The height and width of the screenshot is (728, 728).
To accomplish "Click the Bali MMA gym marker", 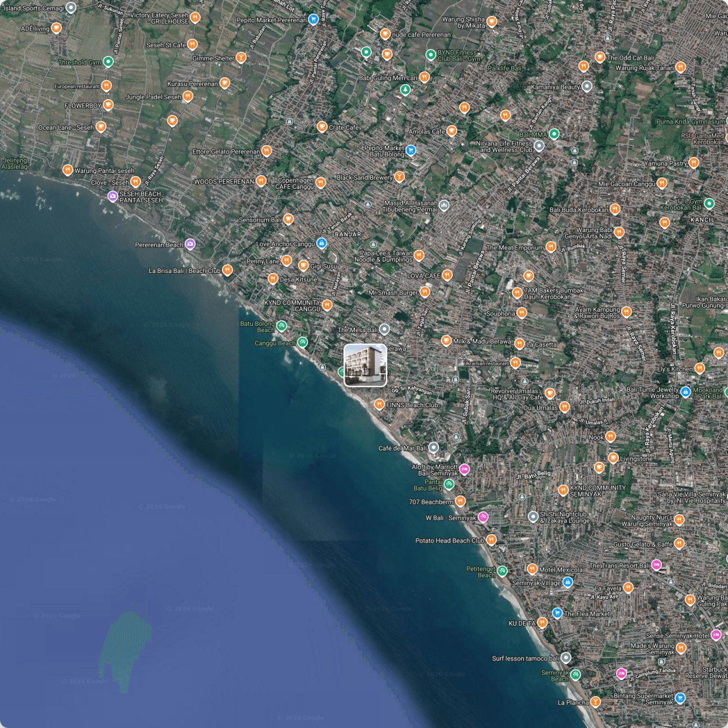I will click(553, 135).
